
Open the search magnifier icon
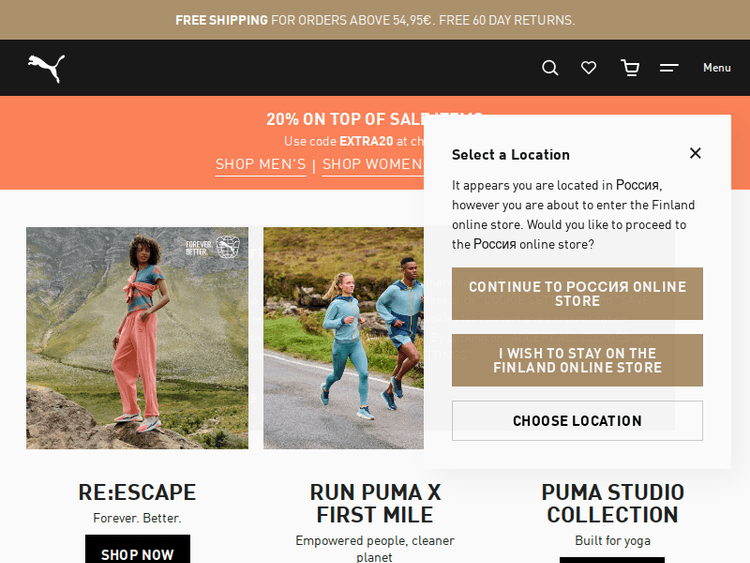tap(550, 68)
